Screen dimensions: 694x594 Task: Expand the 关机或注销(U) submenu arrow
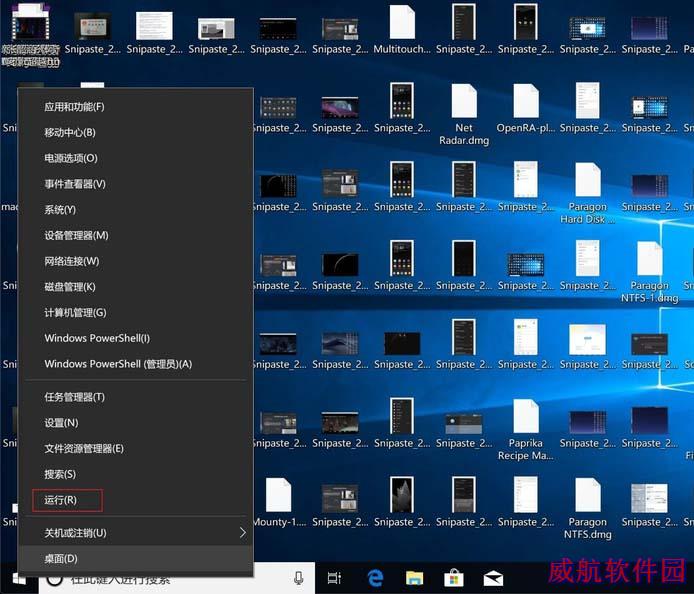242,533
